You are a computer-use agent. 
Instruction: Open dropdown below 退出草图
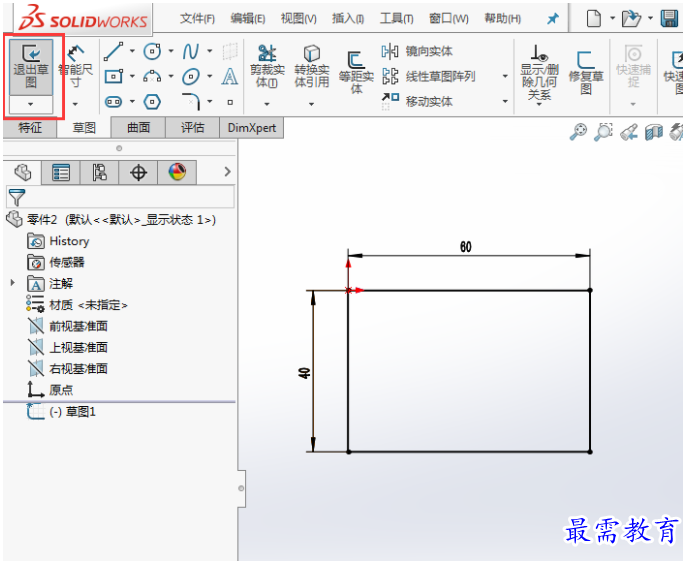[x=31, y=104]
